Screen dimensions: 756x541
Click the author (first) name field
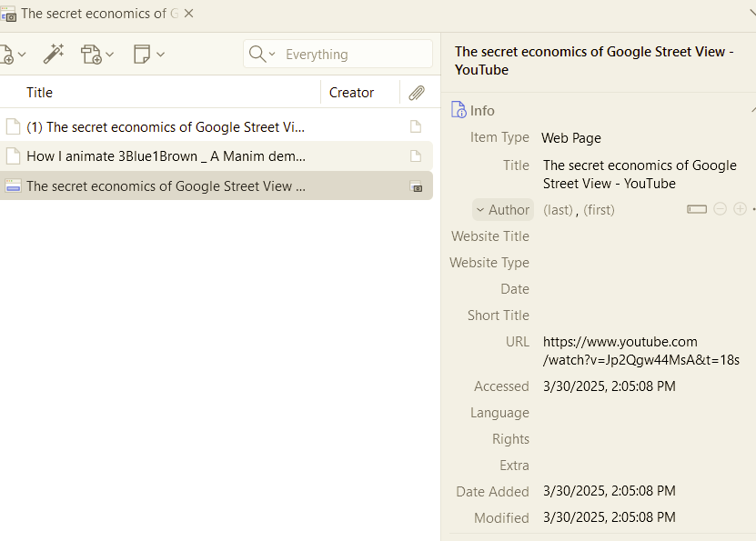[599, 210]
